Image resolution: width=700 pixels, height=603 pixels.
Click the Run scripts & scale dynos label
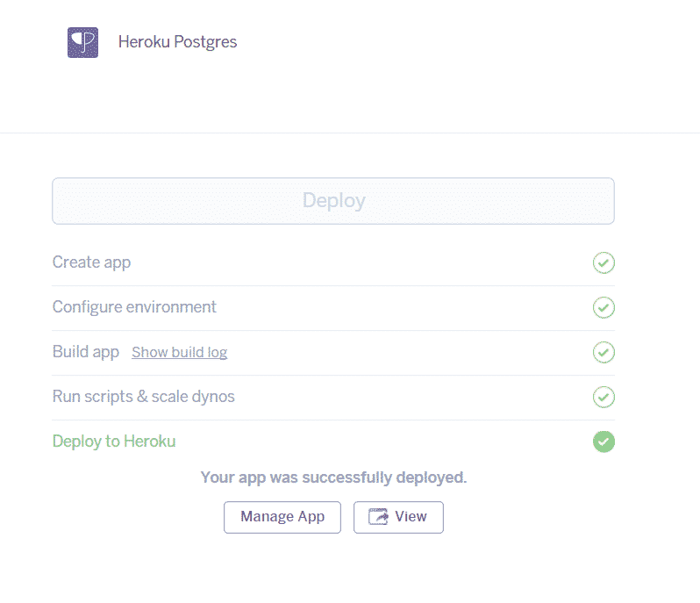pyautogui.click(x=144, y=397)
